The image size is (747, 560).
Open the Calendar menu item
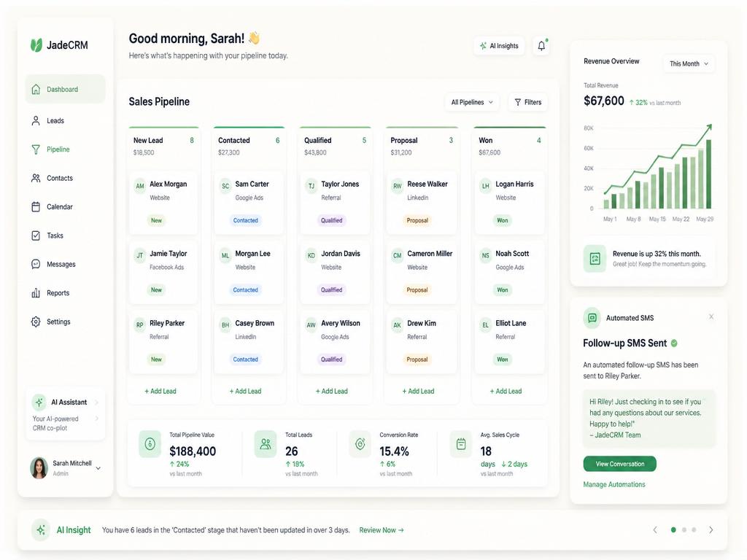[65, 206]
